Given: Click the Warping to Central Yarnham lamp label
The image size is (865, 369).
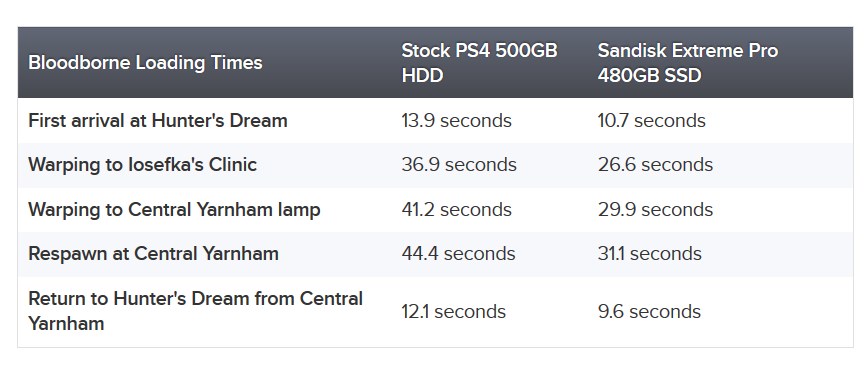Looking at the screenshot, I should 174,210.
